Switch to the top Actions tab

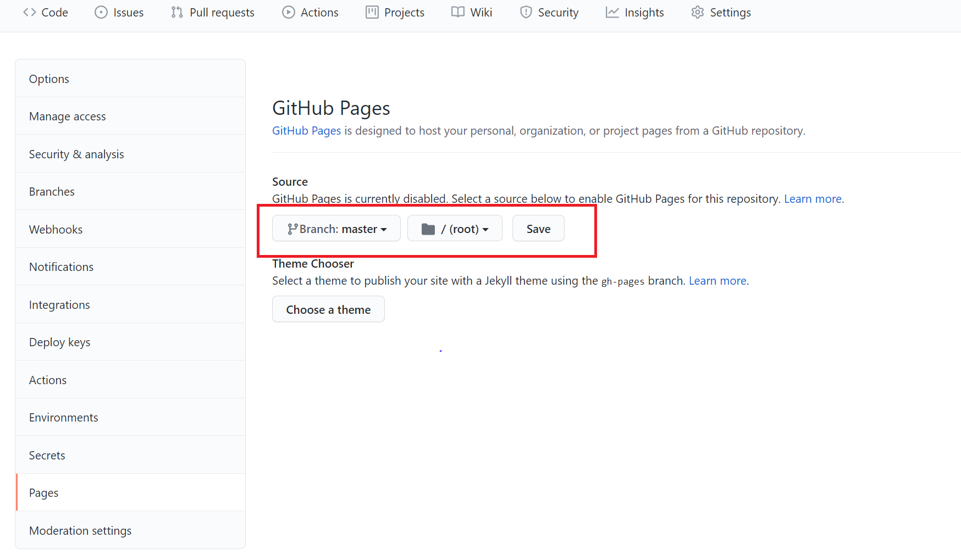coord(311,12)
